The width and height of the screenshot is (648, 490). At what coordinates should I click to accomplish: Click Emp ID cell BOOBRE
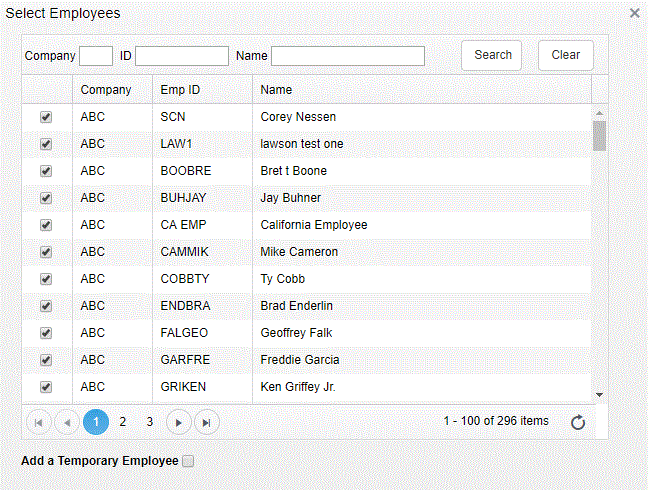(202, 171)
